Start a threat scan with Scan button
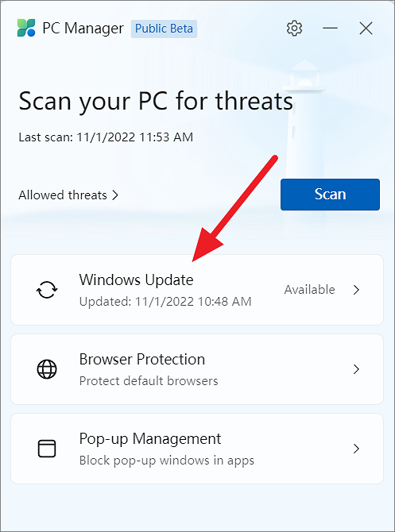The width and height of the screenshot is (395, 532). pyautogui.click(x=330, y=195)
